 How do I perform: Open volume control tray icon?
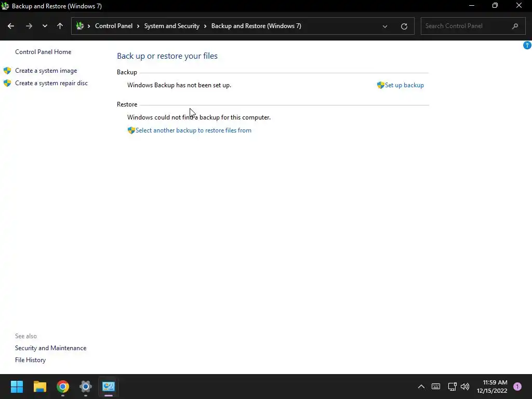[x=465, y=387]
